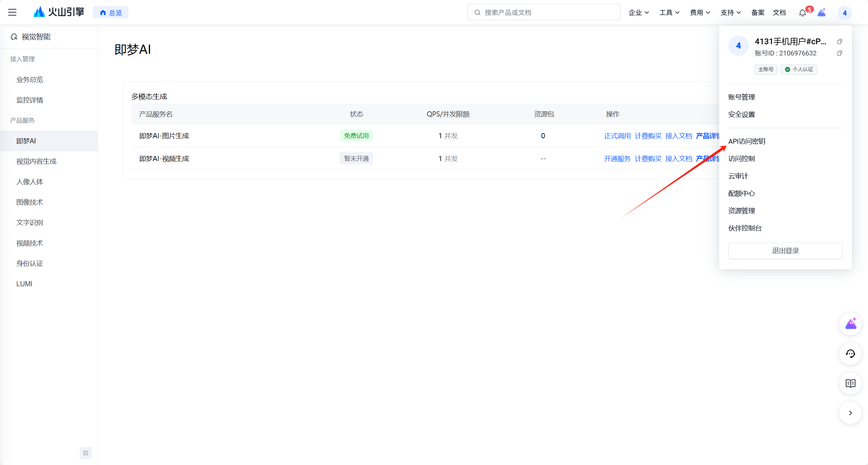Open the notification bell icon
The width and height of the screenshot is (868, 465).
(x=803, y=13)
